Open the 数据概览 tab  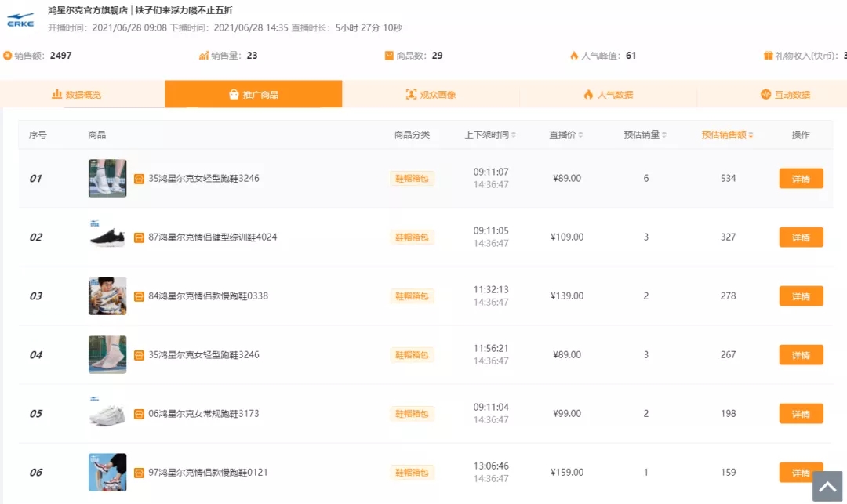click(77, 94)
